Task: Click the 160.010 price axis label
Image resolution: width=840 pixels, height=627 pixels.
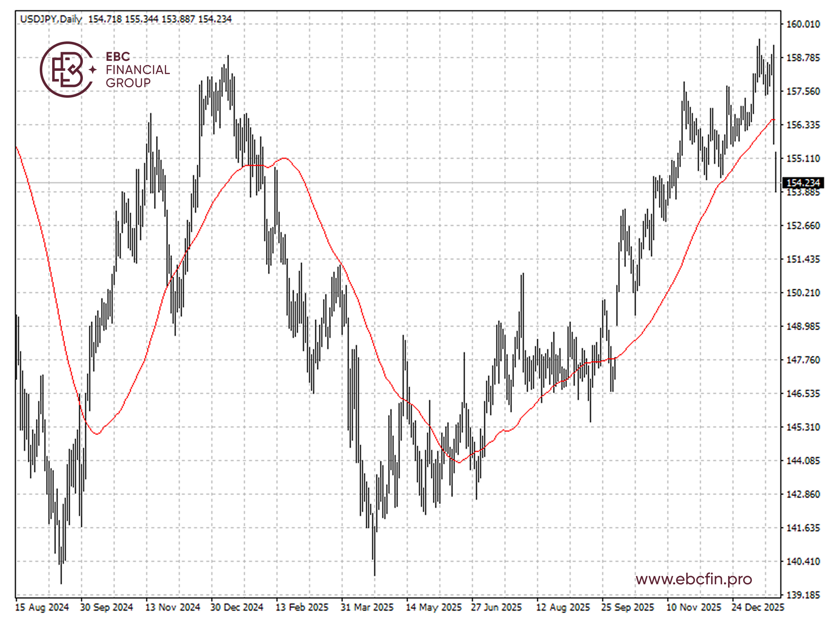Action: pyautogui.click(x=803, y=24)
